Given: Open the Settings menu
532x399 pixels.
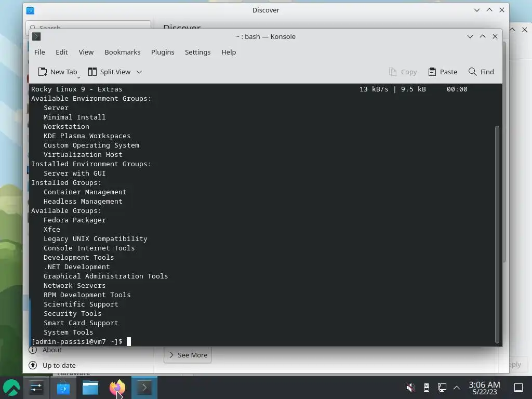Looking at the screenshot, I should 198,52.
